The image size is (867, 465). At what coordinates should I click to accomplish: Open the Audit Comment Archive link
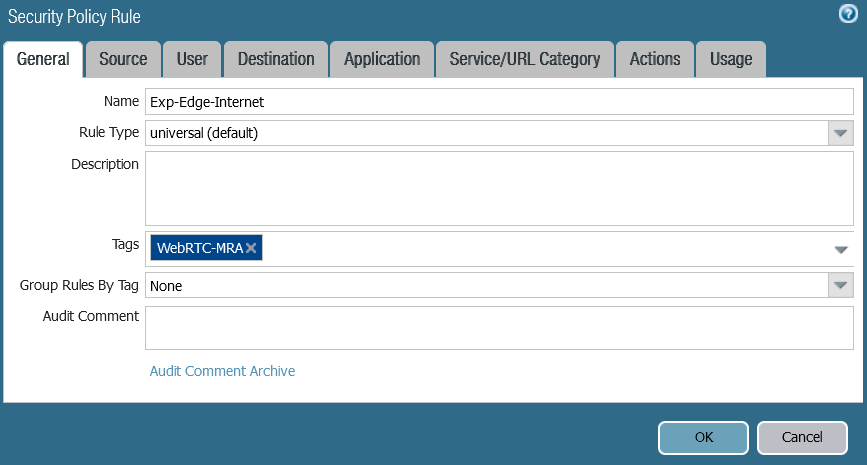222,371
